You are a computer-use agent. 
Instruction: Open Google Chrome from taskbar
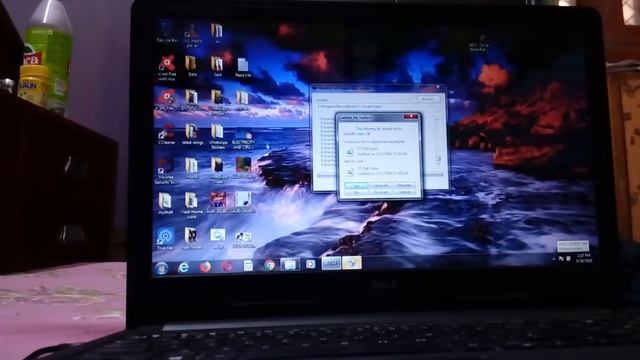point(269,265)
